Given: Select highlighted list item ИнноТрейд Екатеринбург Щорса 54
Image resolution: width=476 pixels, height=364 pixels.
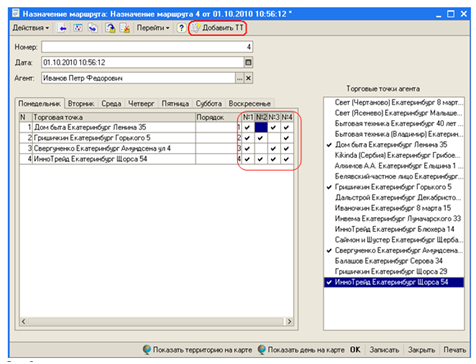Looking at the screenshot, I should (394, 282).
